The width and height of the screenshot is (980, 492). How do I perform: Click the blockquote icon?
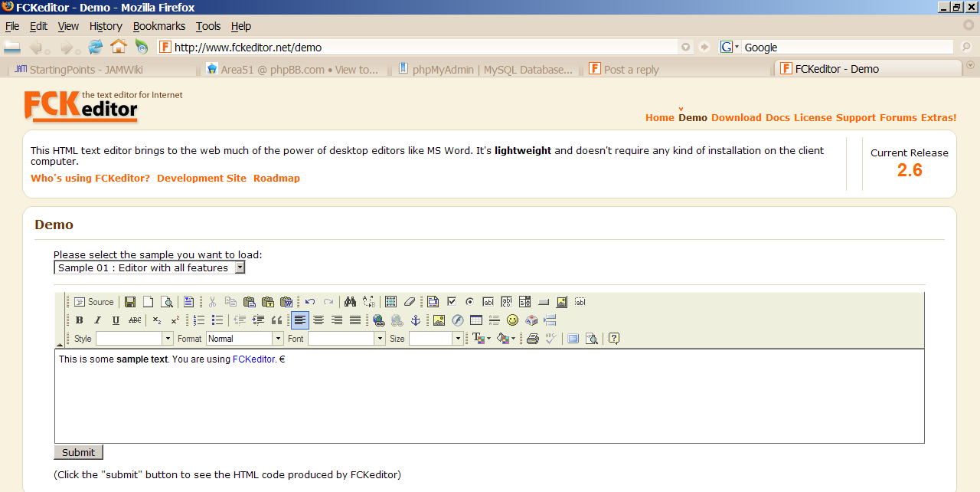(x=276, y=320)
